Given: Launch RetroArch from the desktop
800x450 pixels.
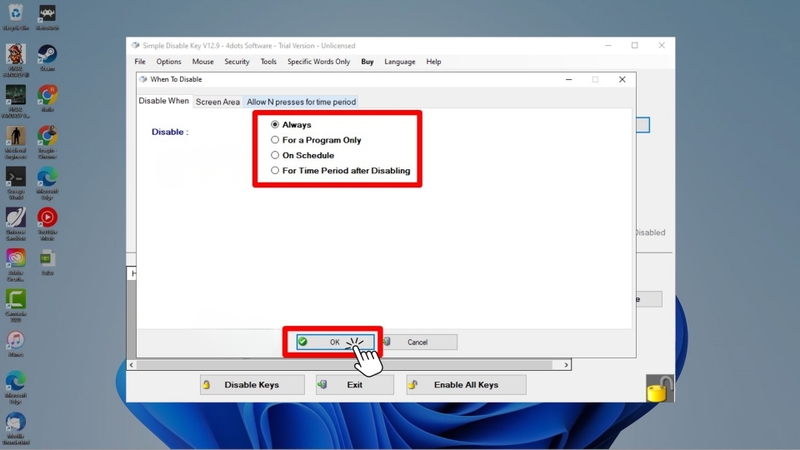Looking at the screenshot, I should (x=47, y=16).
